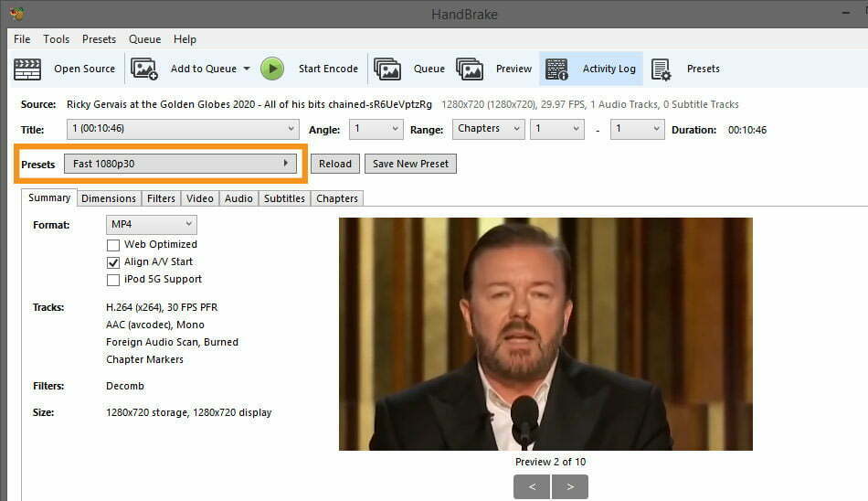Click the Queue toolbar label
This screenshot has width=868, height=501.
click(429, 69)
